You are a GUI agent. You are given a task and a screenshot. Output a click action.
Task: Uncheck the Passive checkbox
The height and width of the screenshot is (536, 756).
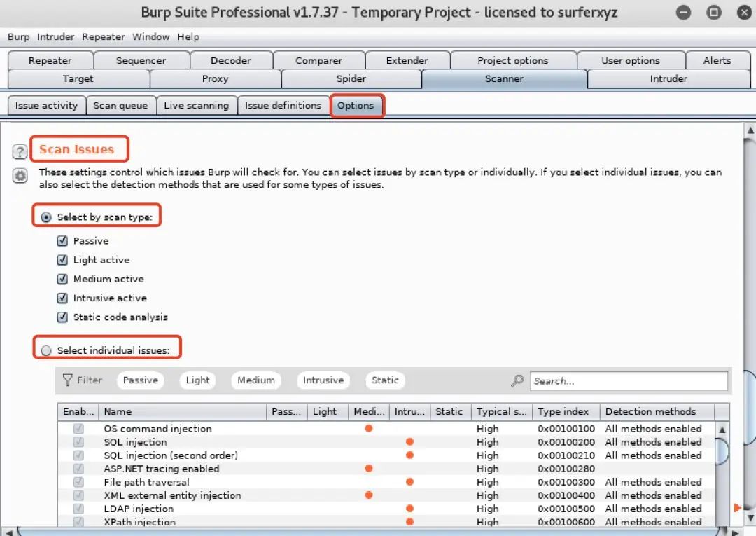62,241
